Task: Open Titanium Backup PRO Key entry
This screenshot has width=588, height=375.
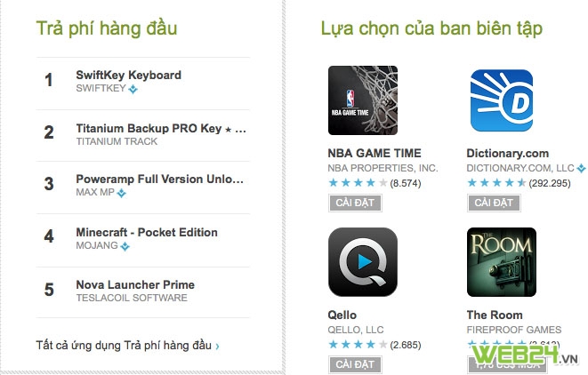Action: pyautogui.click(x=161, y=129)
